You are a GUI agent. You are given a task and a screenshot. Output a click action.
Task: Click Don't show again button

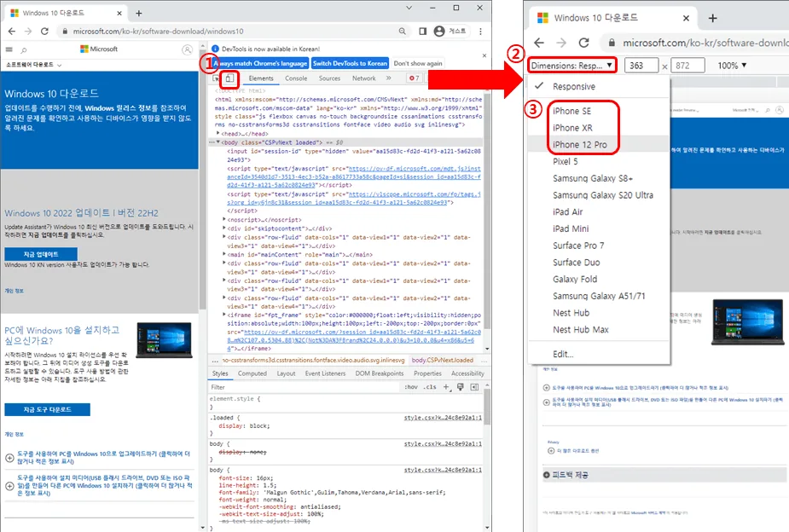click(418, 63)
